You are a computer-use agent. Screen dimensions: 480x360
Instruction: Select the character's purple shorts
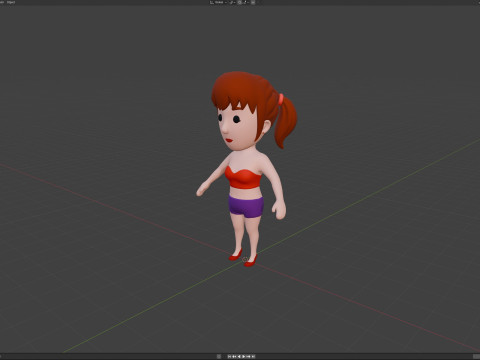click(246, 207)
